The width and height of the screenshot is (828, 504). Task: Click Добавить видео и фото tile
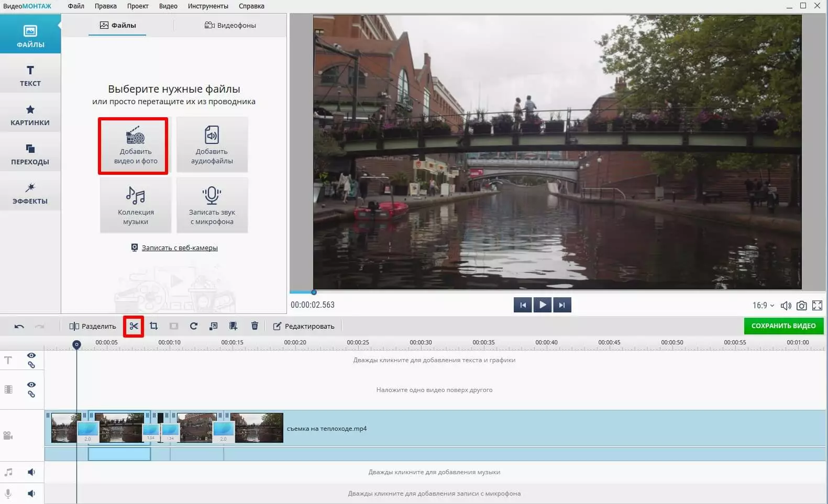134,145
